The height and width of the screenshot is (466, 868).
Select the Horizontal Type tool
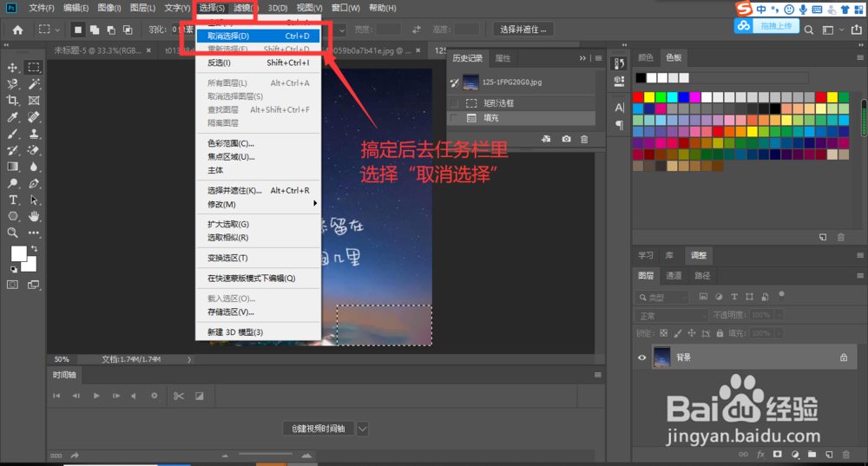12,200
